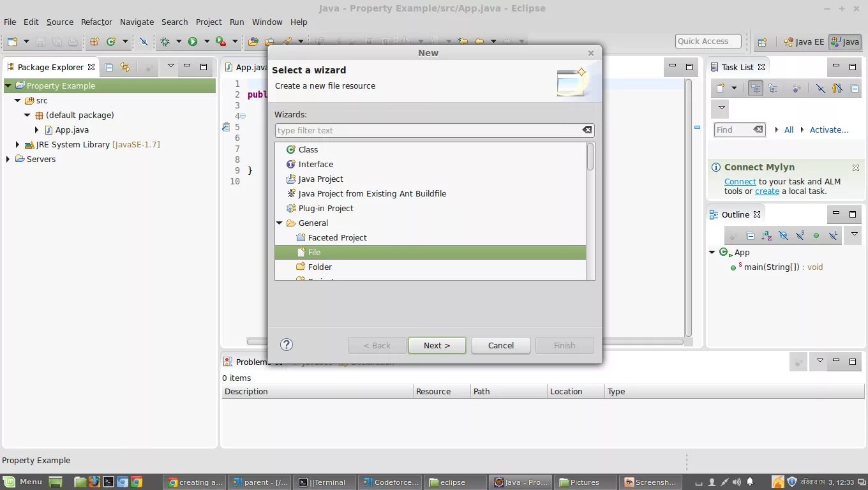The height and width of the screenshot is (490, 868).
Task: Click the Next button in wizard
Action: click(437, 345)
